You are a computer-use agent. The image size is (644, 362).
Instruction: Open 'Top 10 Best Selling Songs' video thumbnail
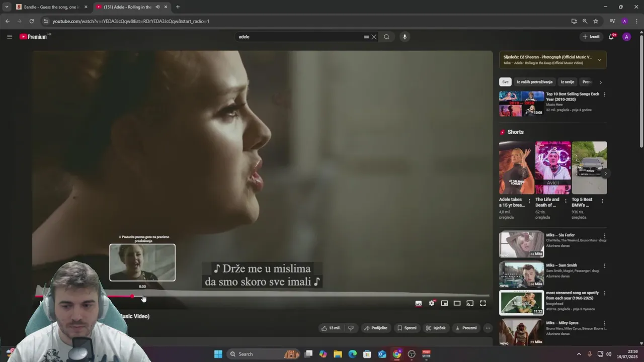tap(521, 104)
